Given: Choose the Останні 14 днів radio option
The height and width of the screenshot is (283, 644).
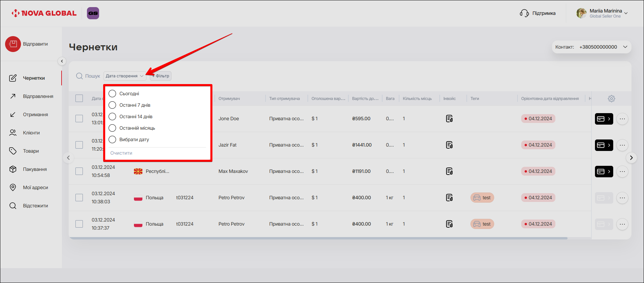Looking at the screenshot, I should coord(112,117).
